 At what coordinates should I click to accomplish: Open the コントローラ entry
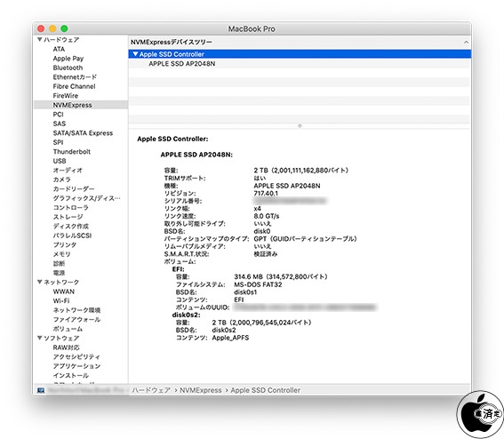(x=71, y=208)
